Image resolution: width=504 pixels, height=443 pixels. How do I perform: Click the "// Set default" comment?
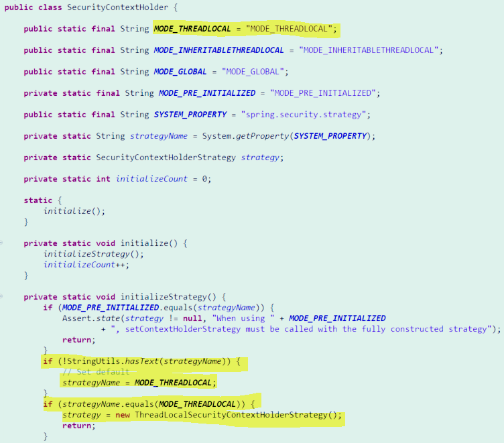click(96, 372)
